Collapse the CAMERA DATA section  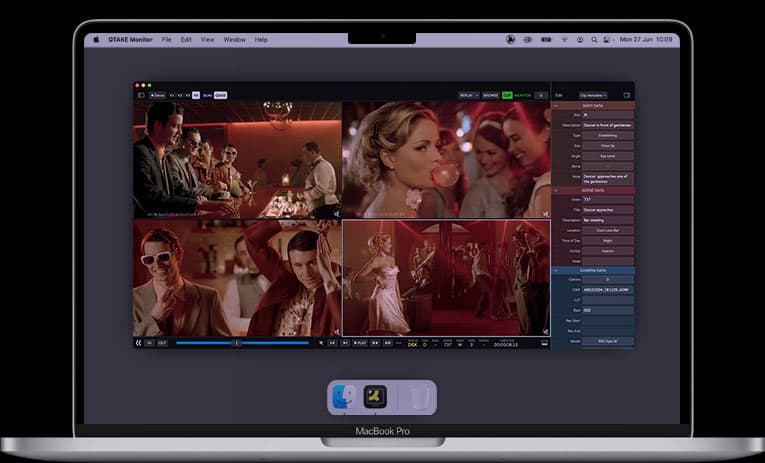[x=556, y=270]
